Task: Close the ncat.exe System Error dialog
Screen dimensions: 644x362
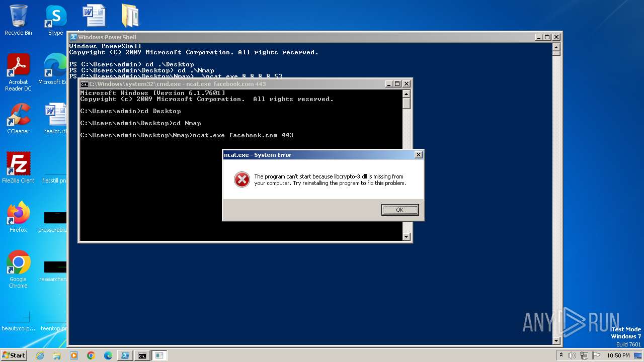Action: 418,155
